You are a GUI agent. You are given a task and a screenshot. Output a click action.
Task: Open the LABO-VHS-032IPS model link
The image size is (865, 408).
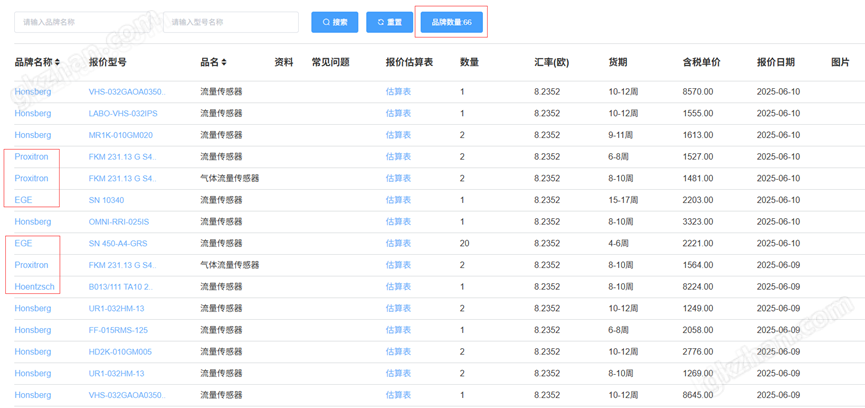(123, 114)
